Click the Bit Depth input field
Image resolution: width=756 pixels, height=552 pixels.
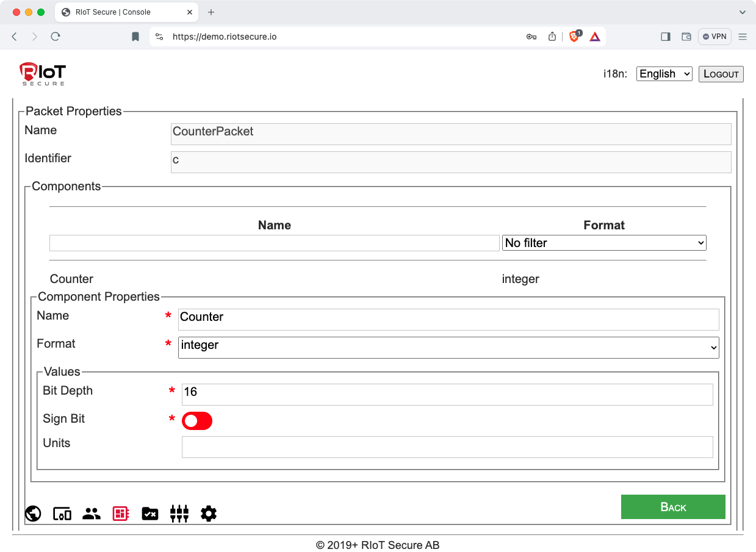coord(447,394)
